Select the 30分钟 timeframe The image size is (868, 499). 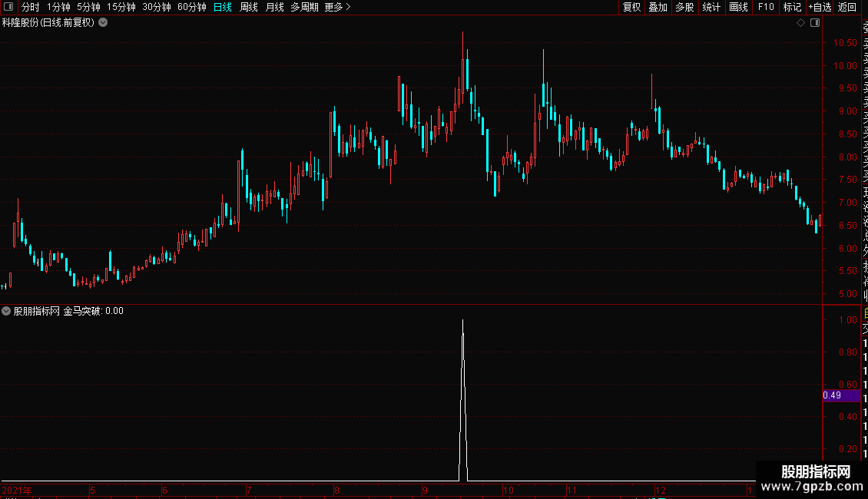(x=157, y=7)
